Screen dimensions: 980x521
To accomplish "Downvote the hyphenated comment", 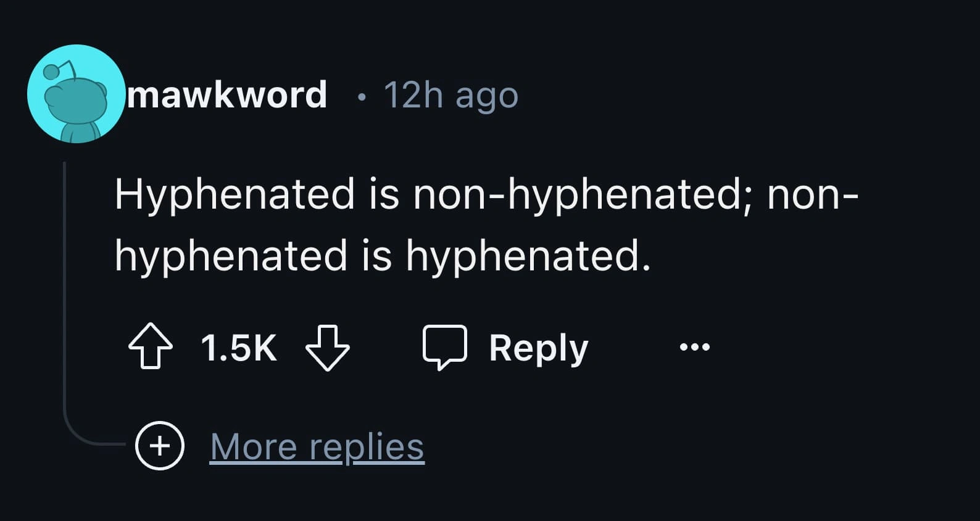I will (x=328, y=348).
